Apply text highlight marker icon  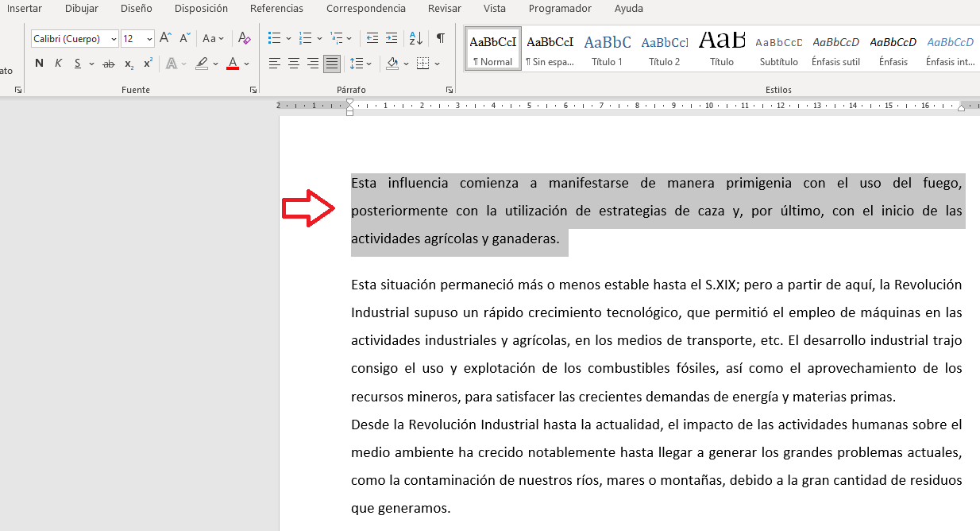(x=202, y=64)
